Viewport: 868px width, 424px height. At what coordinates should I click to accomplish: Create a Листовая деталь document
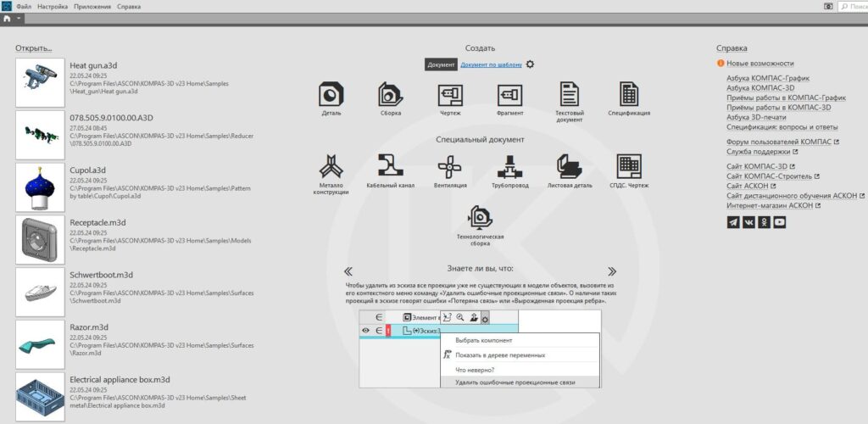coord(570,166)
